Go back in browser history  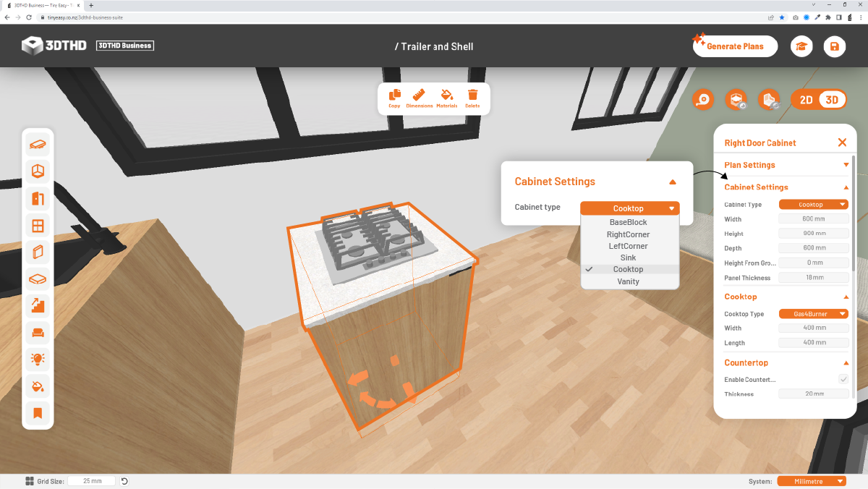click(7, 17)
